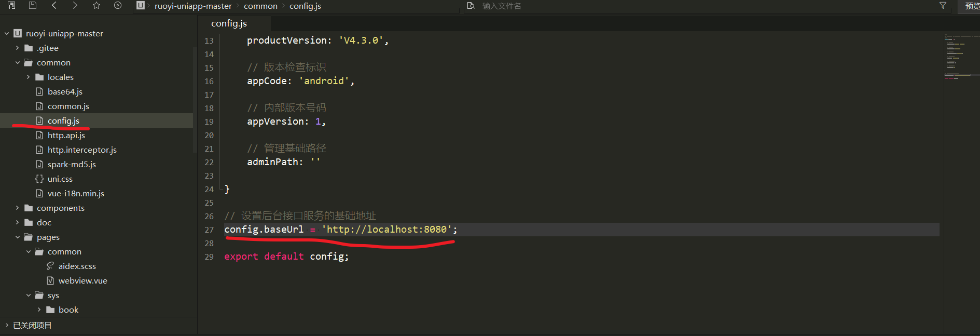Expand the 已关闭项目 section
980x336 pixels.
[x=7, y=325]
